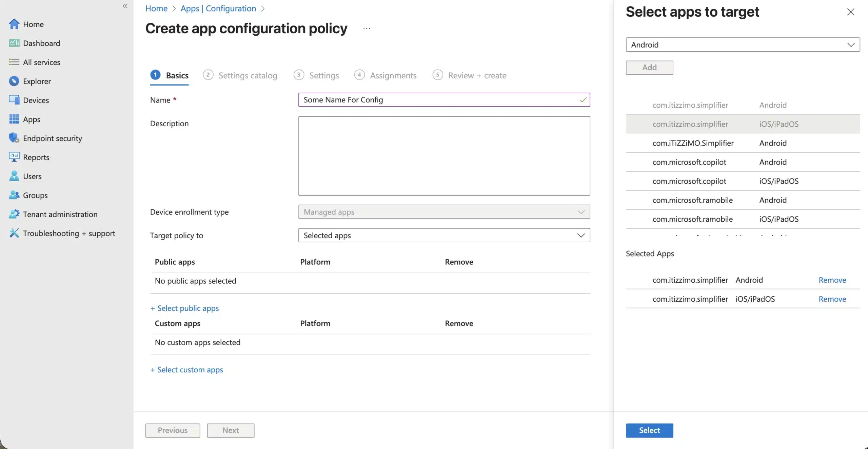Open Troubleshooting + support icon
The image size is (868, 449).
(14, 233)
